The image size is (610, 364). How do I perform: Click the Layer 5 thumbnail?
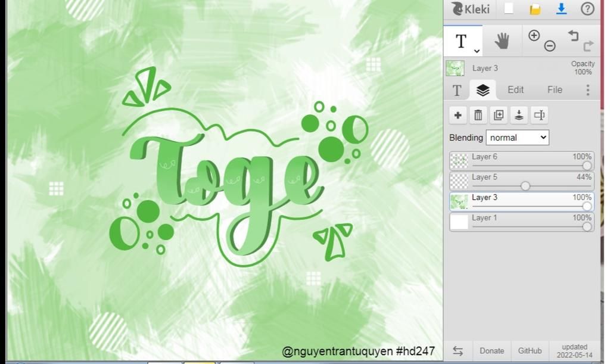pyautogui.click(x=459, y=181)
